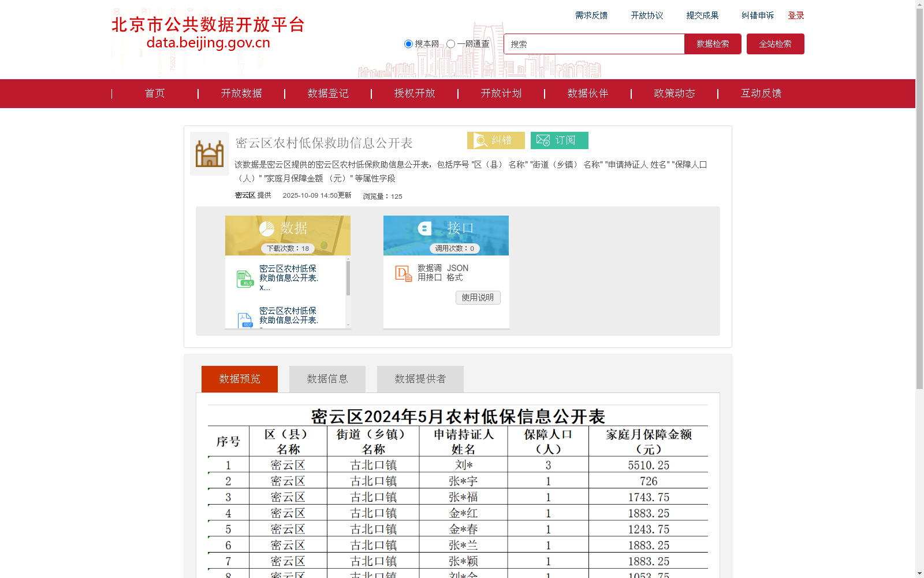Open the 纠错申诉 link
This screenshot has width=924, height=578.
tap(758, 16)
